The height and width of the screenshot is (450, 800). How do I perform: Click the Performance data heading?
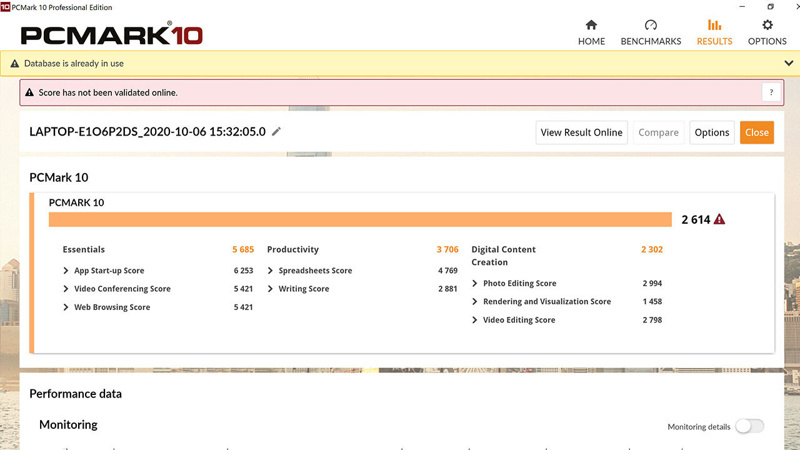tap(76, 394)
